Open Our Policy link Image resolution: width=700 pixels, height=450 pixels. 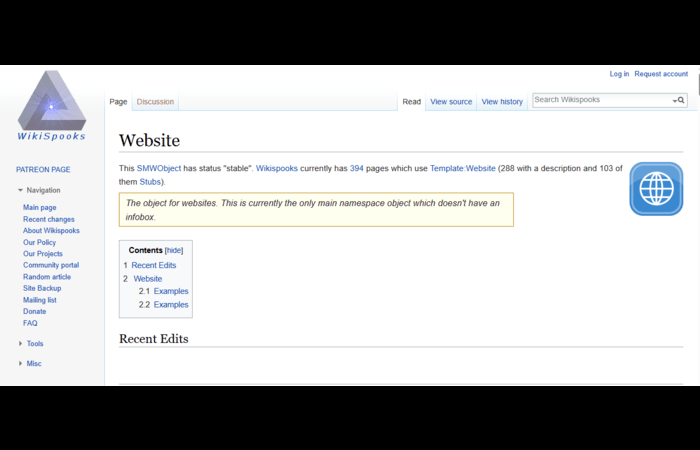pos(39,242)
